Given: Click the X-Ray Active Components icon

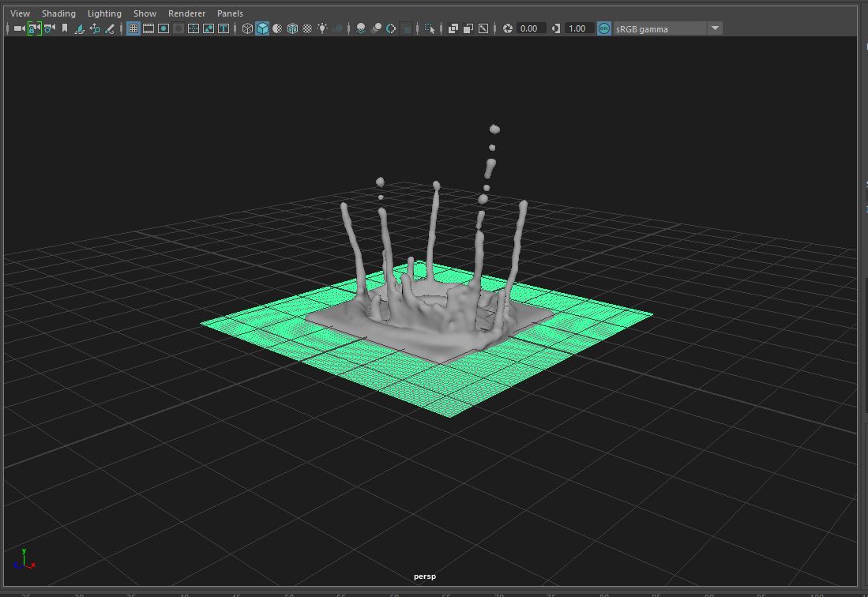Looking at the screenshot, I should click(x=468, y=28).
